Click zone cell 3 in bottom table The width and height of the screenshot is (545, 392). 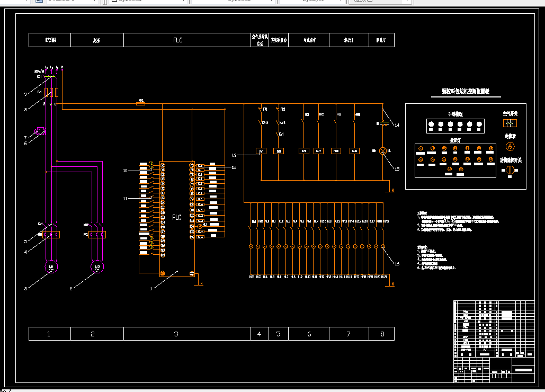tap(187, 334)
